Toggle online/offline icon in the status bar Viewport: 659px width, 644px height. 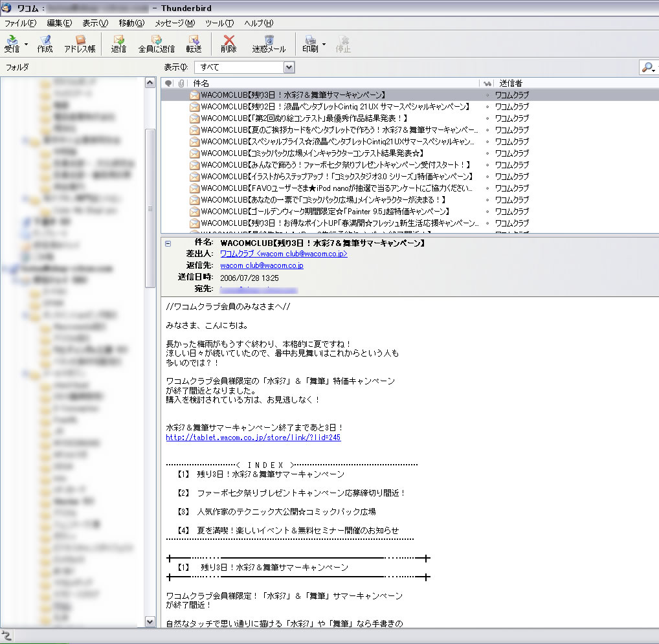click(x=6, y=635)
